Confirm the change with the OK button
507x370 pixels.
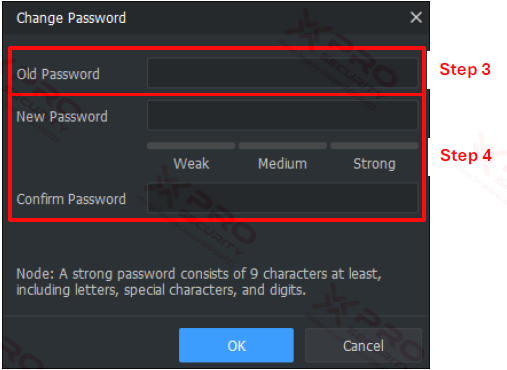(x=236, y=345)
